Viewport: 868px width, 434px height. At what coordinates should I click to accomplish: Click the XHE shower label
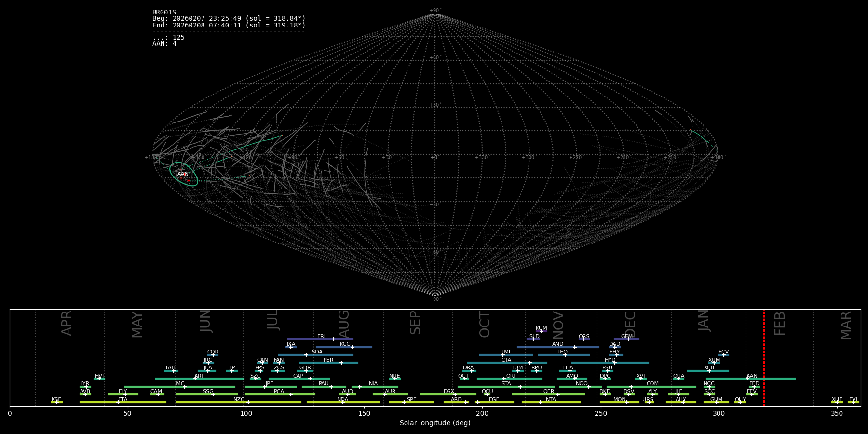pyautogui.click(x=837, y=400)
